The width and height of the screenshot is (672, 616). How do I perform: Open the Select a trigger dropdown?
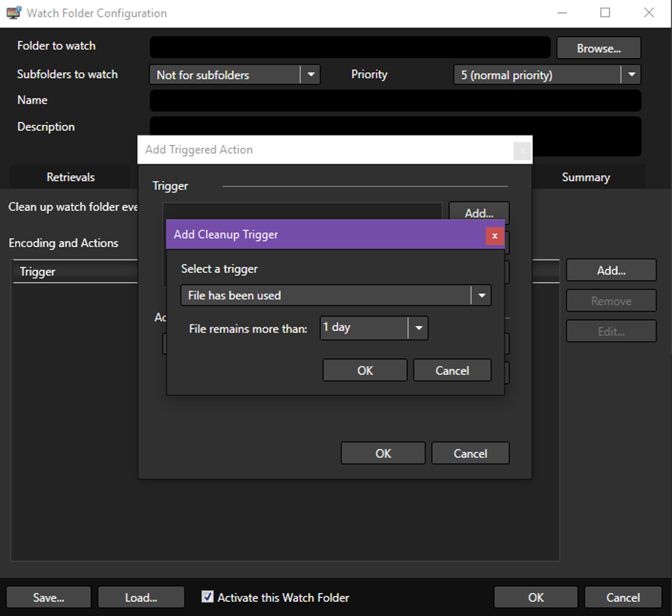(336, 295)
